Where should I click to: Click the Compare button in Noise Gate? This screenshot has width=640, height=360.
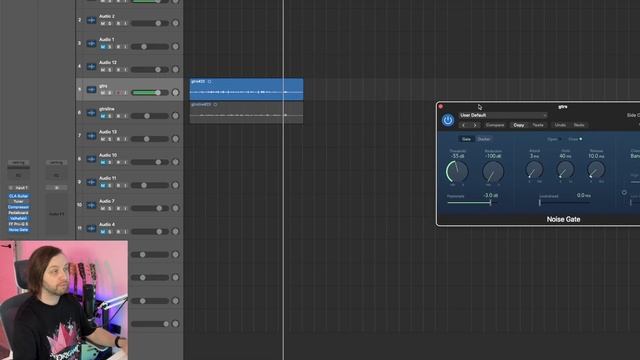point(495,125)
